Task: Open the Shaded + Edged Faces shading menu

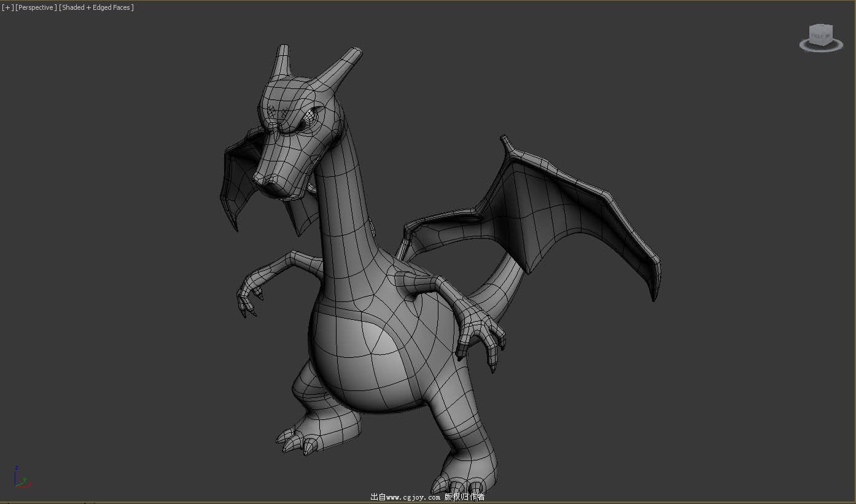Action: click(x=96, y=7)
